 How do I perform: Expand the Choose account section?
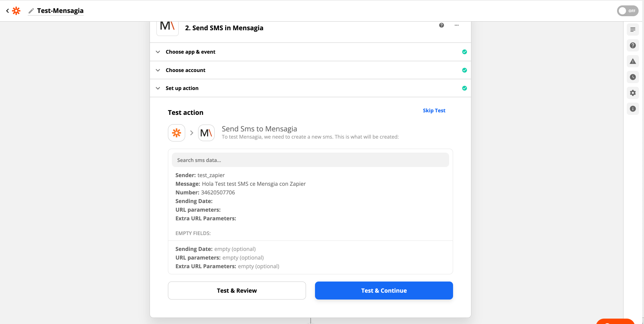tap(185, 70)
